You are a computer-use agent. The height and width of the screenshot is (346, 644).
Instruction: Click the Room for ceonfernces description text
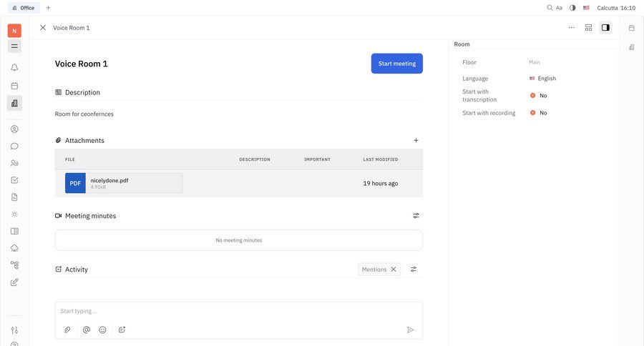click(84, 114)
